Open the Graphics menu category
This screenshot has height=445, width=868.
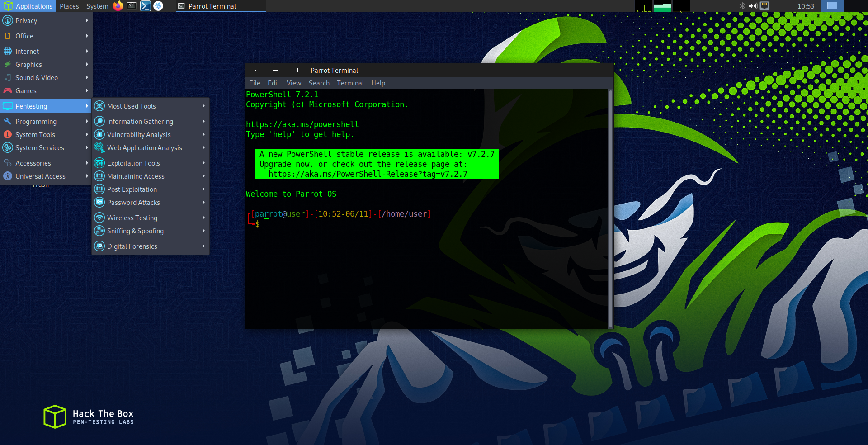point(46,64)
